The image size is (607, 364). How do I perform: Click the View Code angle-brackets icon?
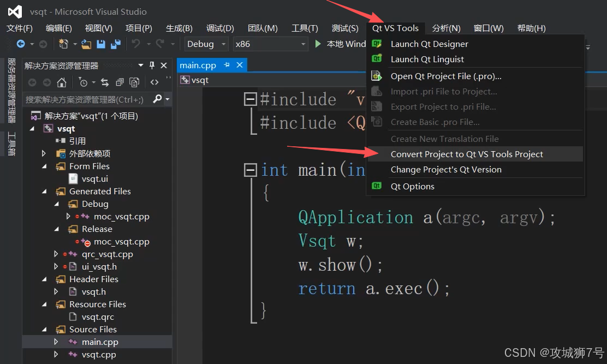(154, 82)
